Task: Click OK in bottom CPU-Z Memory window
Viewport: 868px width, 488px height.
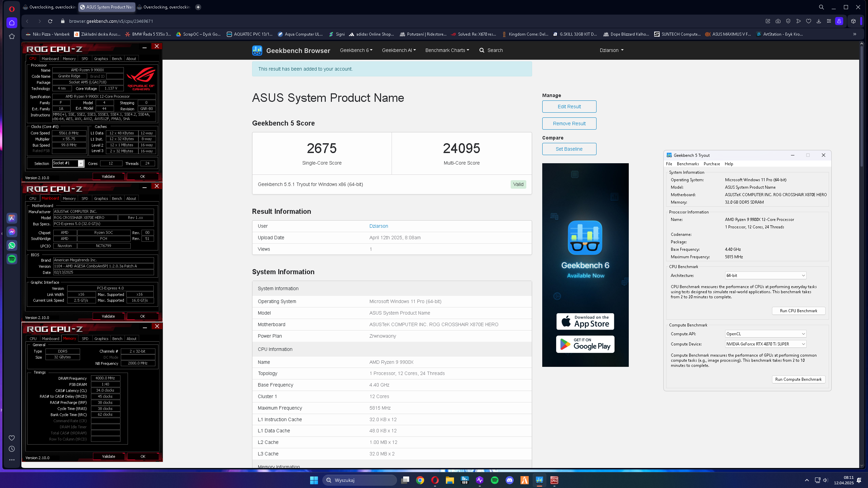Action: [143, 456]
